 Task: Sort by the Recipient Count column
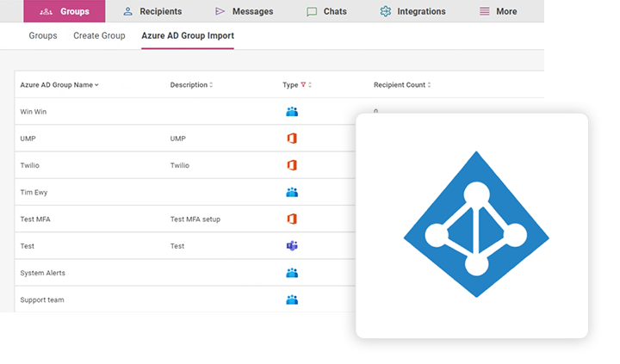402,85
